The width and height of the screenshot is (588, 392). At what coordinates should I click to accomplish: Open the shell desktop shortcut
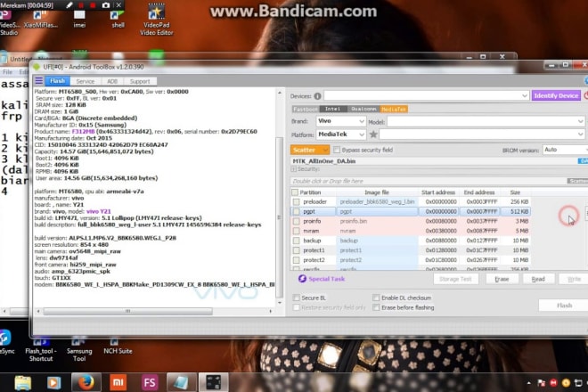(x=118, y=19)
